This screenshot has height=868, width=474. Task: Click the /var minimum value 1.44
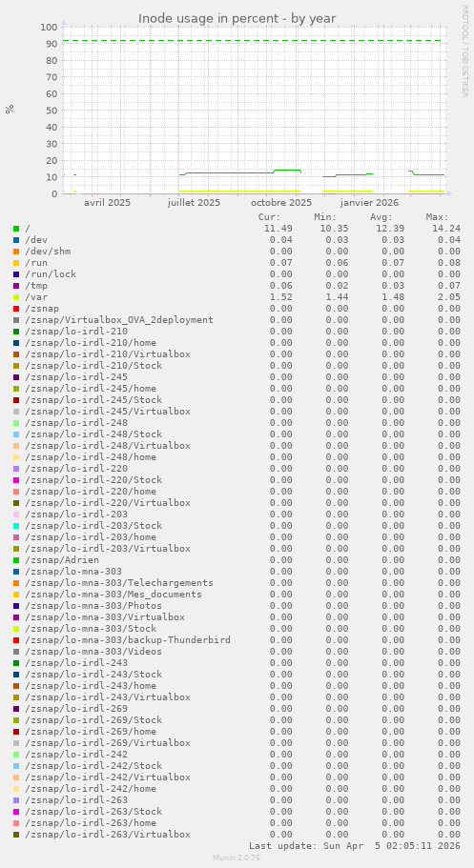pyautogui.click(x=337, y=297)
